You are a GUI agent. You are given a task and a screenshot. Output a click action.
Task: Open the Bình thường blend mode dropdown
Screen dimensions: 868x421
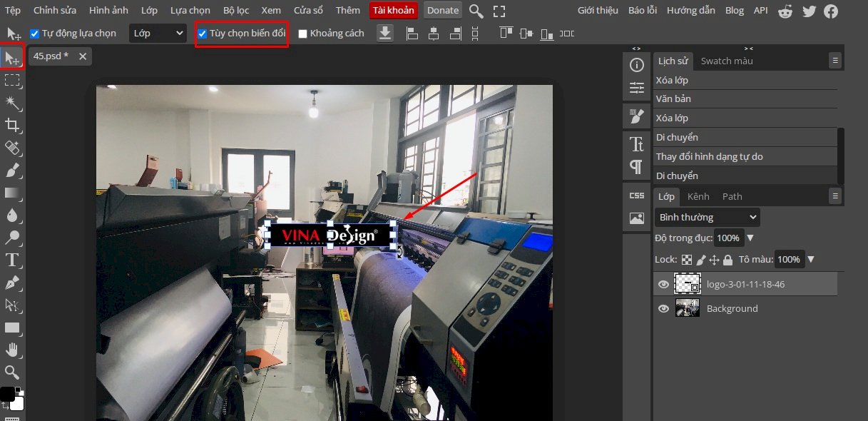(x=708, y=217)
